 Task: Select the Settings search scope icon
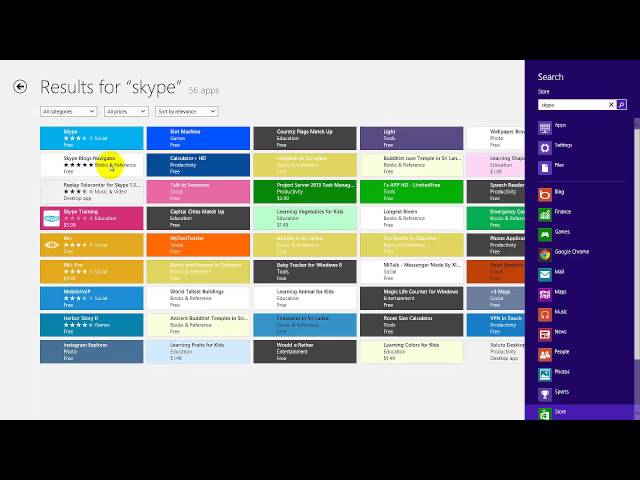coord(544,148)
